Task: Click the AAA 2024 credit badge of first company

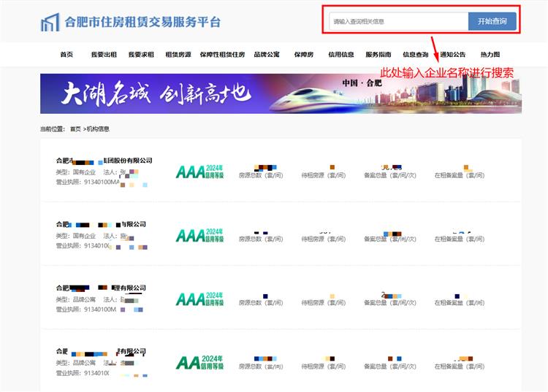Action: pos(199,172)
